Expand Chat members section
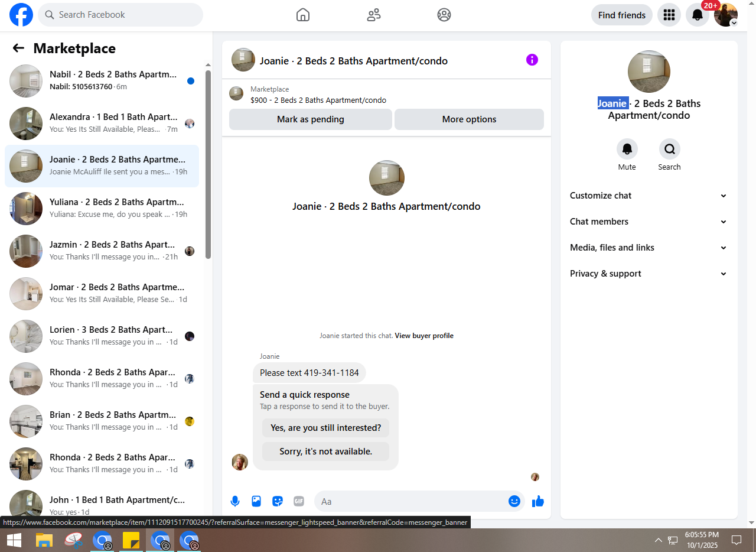The image size is (756, 552). tap(649, 222)
